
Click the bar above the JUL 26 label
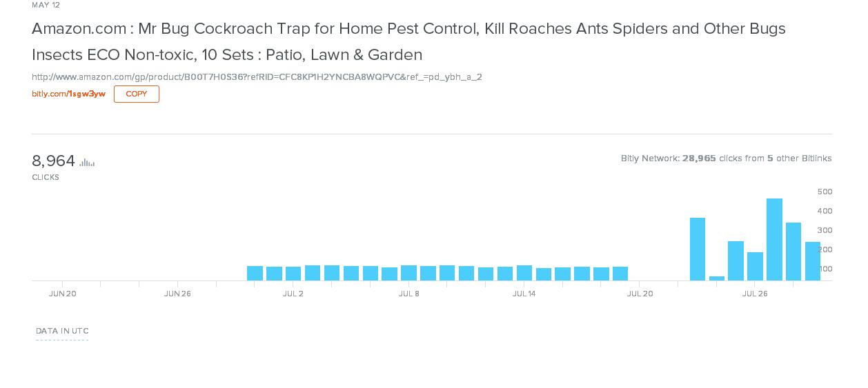pyautogui.click(x=755, y=266)
